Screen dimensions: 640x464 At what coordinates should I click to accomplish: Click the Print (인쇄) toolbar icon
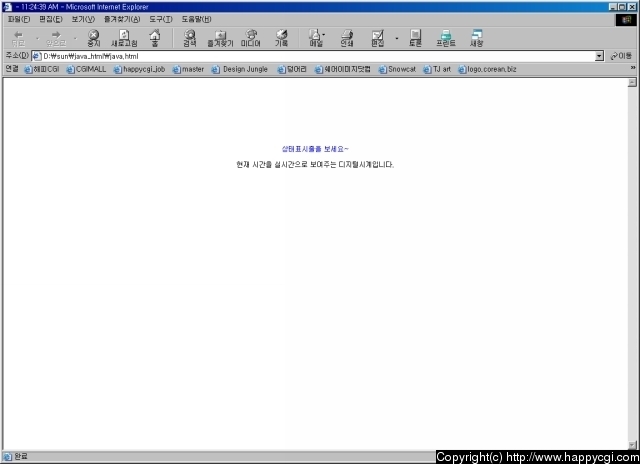click(x=347, y=38)
